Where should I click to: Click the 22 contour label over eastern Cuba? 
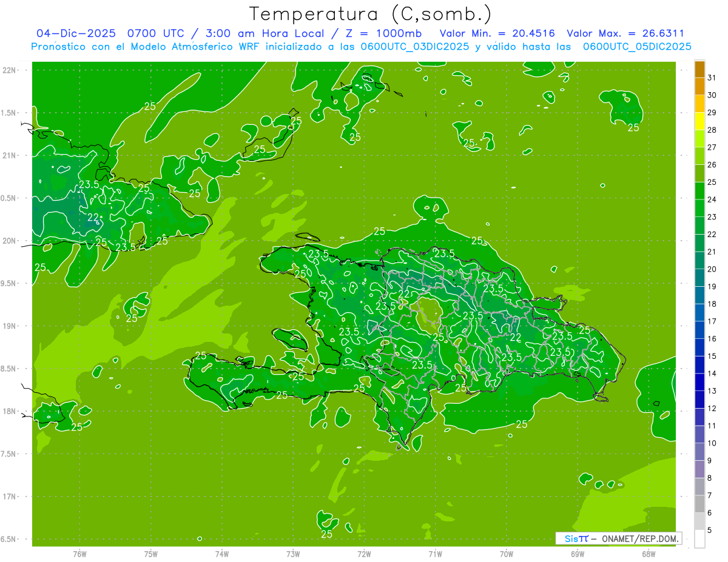click(93, 217)
